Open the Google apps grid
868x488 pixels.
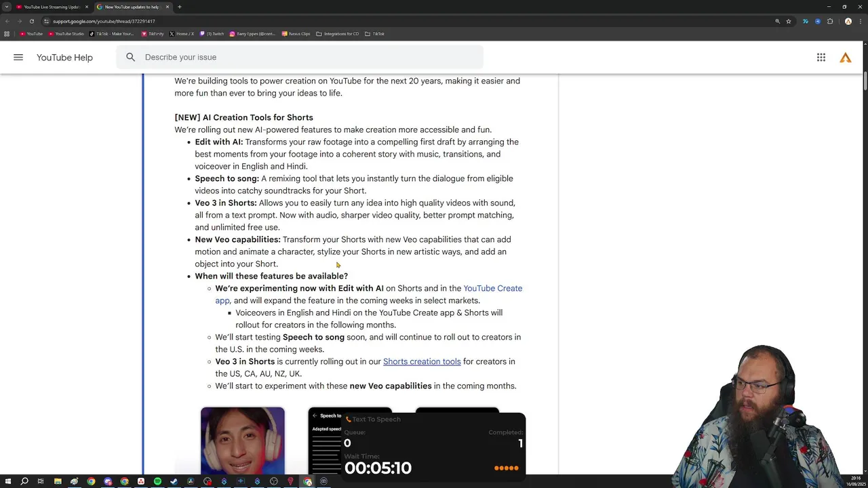pyautogui.click(x=821, y=58)
